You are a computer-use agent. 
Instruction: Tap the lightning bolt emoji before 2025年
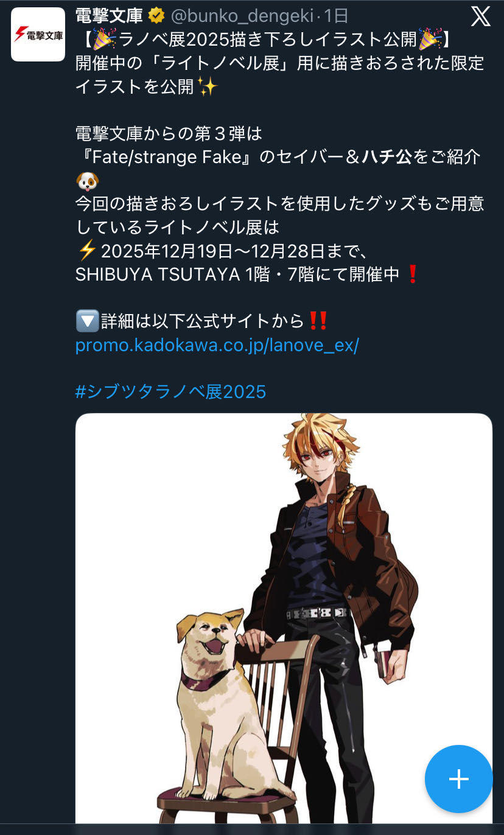tap(87, 250)
